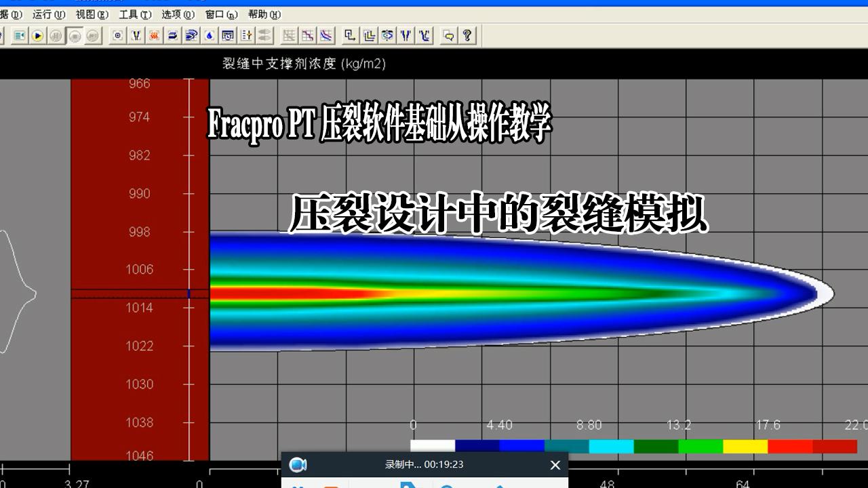Open the 工具 Tools menu
868x488 pixels.
click(134, 14)
